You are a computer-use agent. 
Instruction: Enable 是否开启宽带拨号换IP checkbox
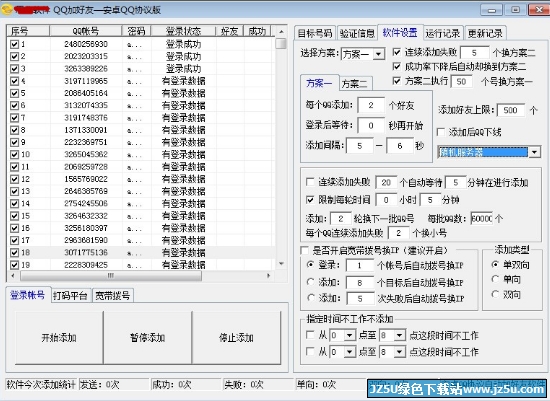coord(305,250)
